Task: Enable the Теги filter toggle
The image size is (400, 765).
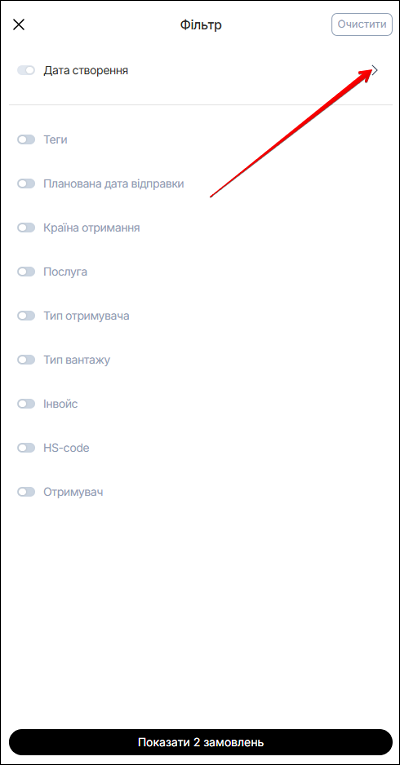Action: (x=26, y=140)
